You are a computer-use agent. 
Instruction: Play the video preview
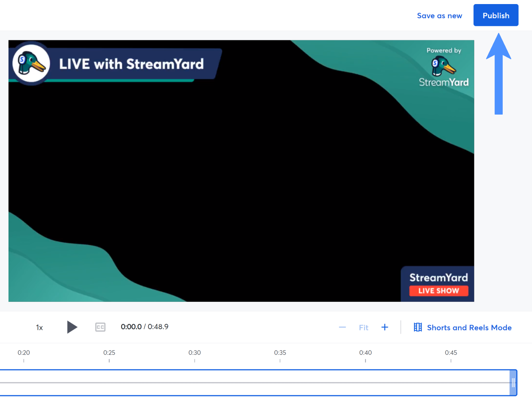click(x=72, y=327)
